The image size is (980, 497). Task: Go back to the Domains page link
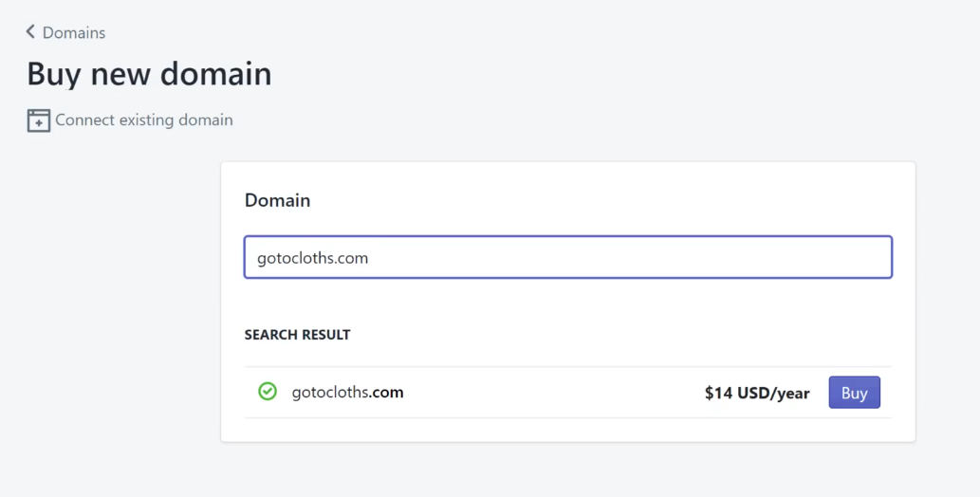(x=65, y=32)
